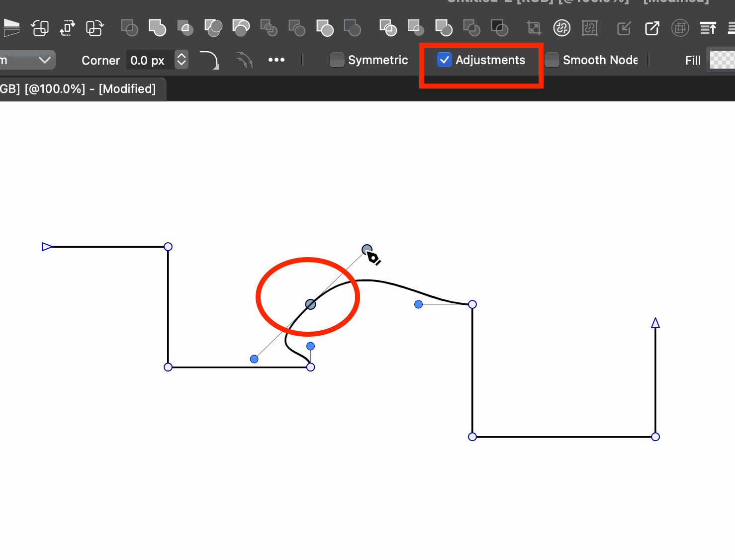The height and width of the screenshot is (560, 735).
Task: Click the align-to-top lines icon
Action: click(708, 28)
